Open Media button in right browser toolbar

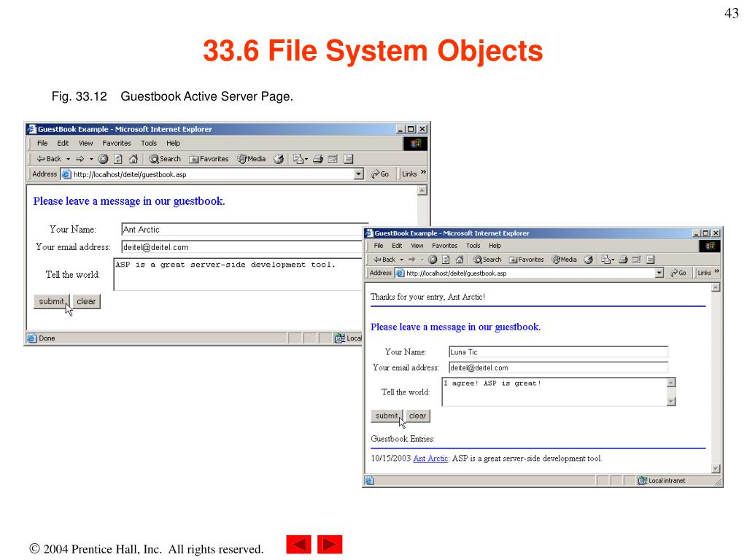click(x=565, y=260)
